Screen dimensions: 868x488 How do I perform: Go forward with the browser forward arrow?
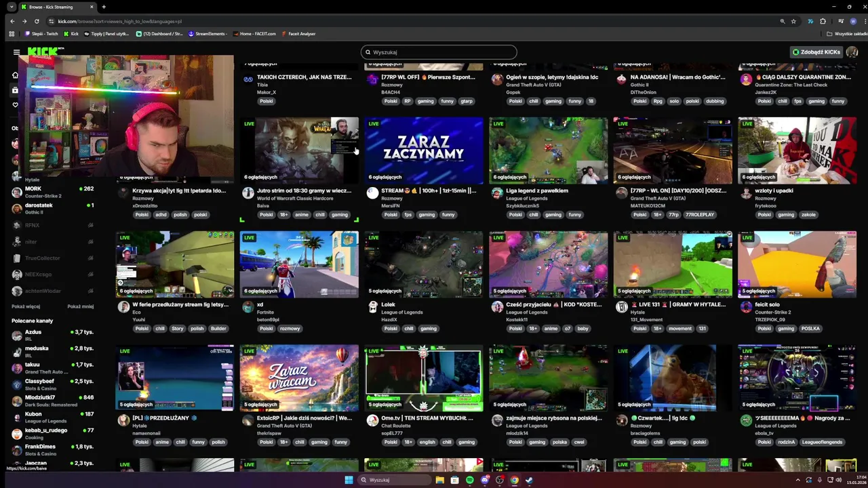click(x=24, y=21)
